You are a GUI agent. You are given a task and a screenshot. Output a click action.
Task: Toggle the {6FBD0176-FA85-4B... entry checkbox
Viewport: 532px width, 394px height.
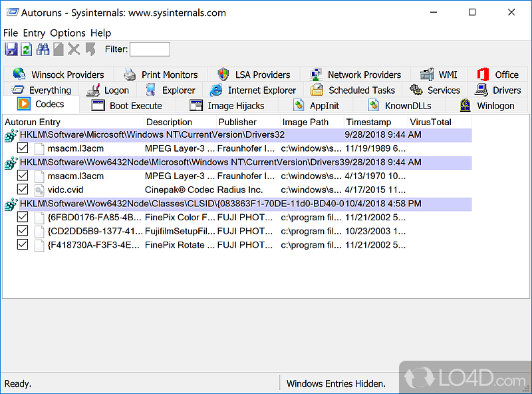click(x=23, y=217)
